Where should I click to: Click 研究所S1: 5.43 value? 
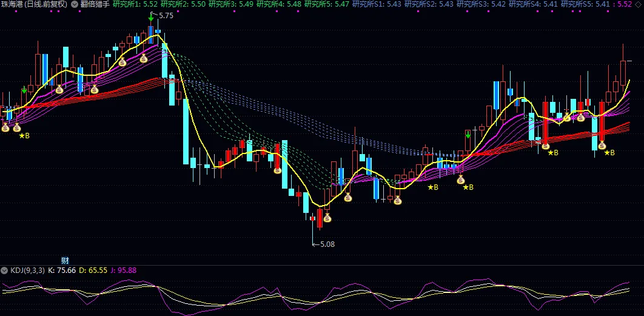coord(377,4)
